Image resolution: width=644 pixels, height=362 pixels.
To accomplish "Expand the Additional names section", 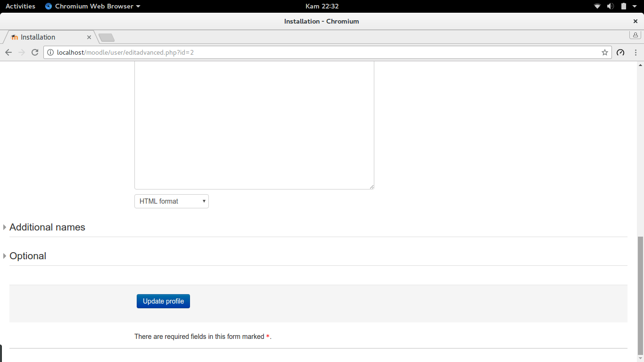I will (47, 227).
